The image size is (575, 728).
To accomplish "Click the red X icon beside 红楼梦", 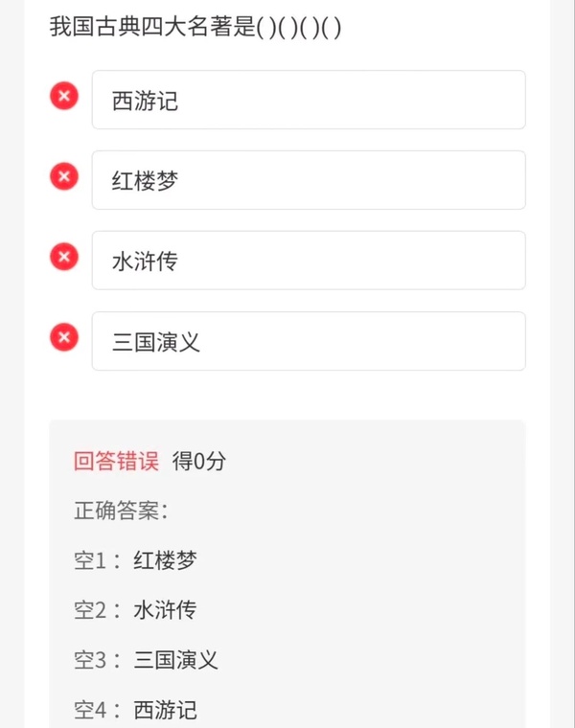I will (64, 176).
